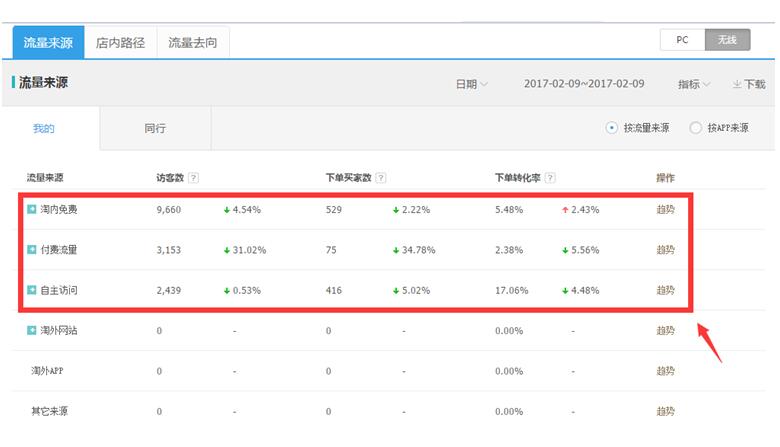Switch to the 无线 view toggle
Image resolution: width=780 pixels, height=447 pixels.
coord(727,40)
